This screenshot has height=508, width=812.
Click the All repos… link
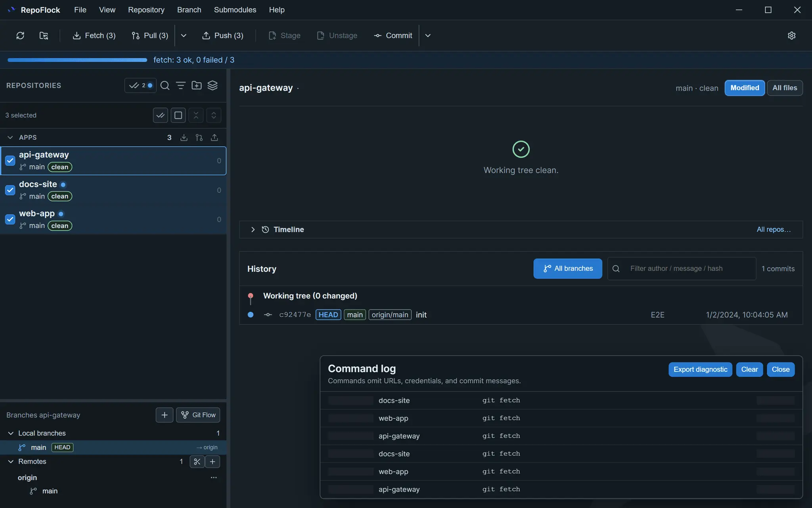pyautogui.click(x=774, y=229)
